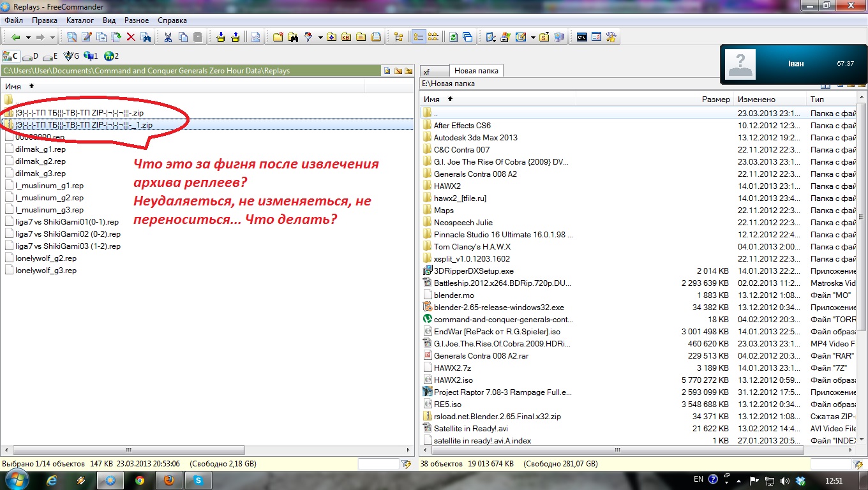Select drive C button
The image size is (868, 490).
click(11, 56)
